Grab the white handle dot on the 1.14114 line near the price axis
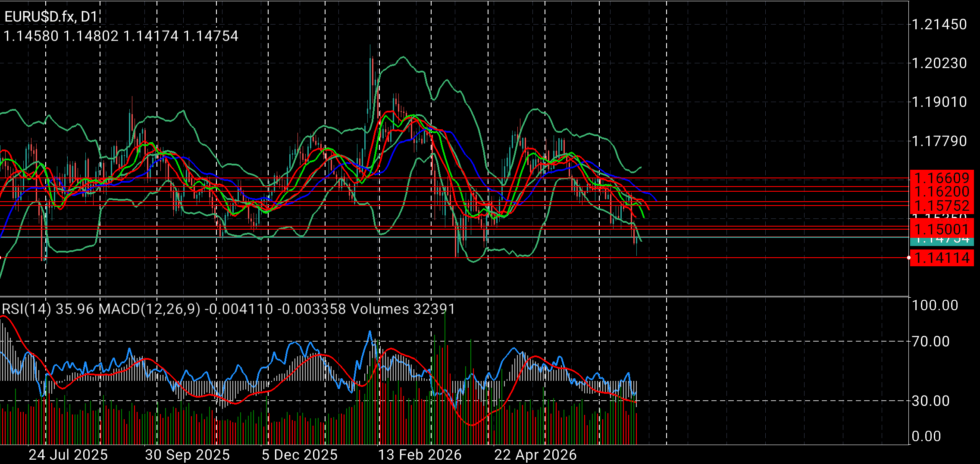 tap(908, 258)
